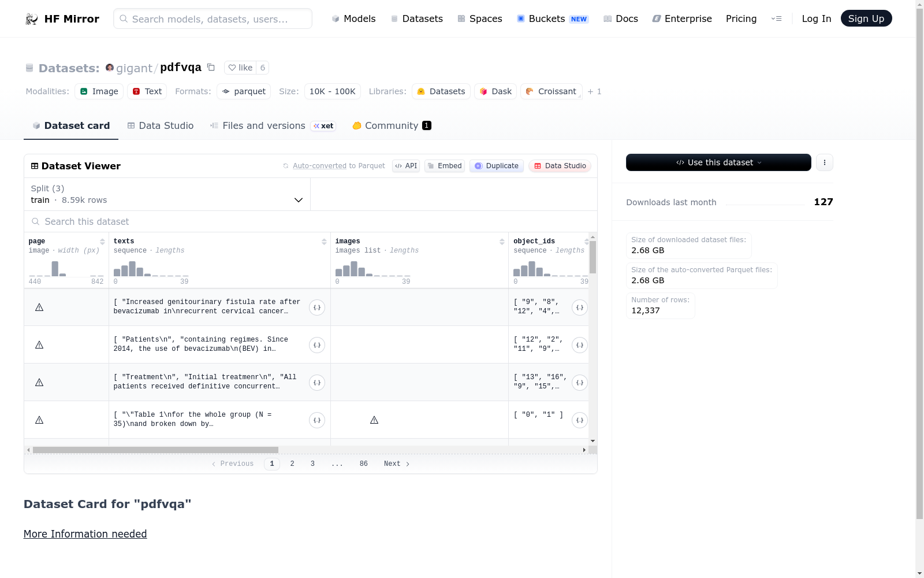Image resolution: width=924 pixels, height=578 pixels.
Task: Switch to the Dataset card tab
Action: pos(71,125)
